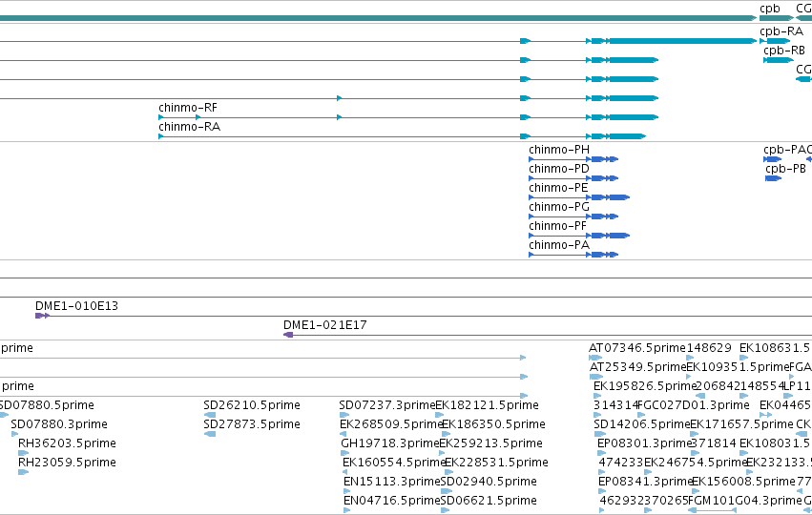Viewport: 812px width, 515px height.
Task: Open EST EK182121.5prime
Action: coord(487,405)
